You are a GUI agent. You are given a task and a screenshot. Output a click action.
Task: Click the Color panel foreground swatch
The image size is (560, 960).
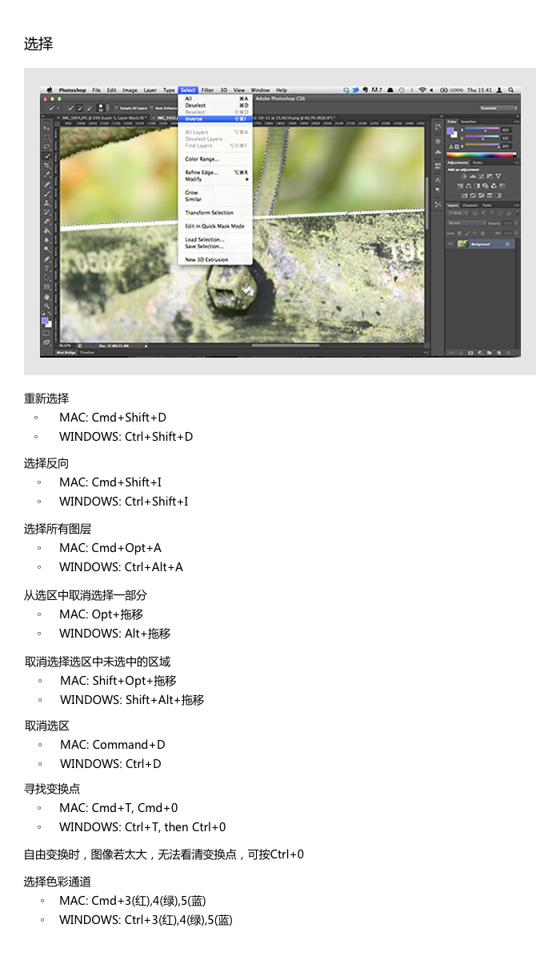[450, 130]
